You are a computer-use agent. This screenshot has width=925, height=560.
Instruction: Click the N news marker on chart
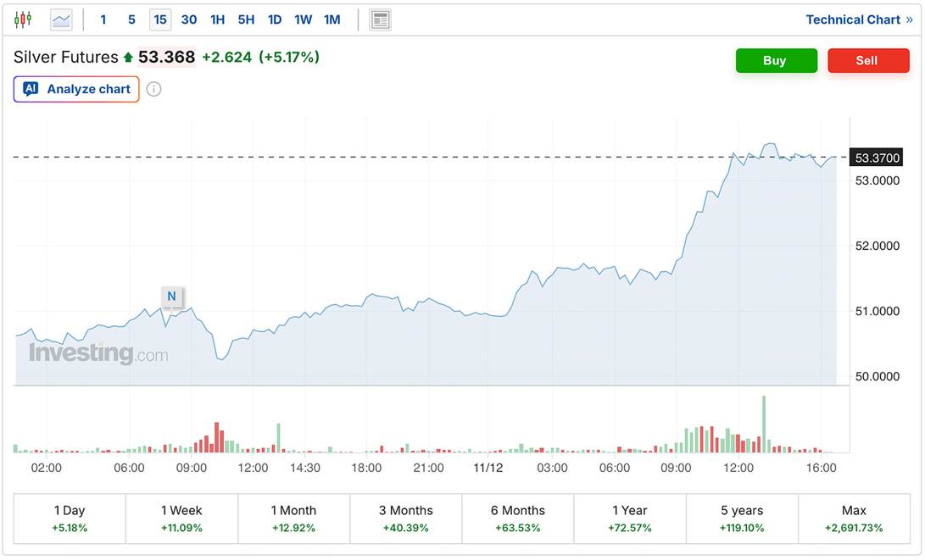(x=171, y=297)
